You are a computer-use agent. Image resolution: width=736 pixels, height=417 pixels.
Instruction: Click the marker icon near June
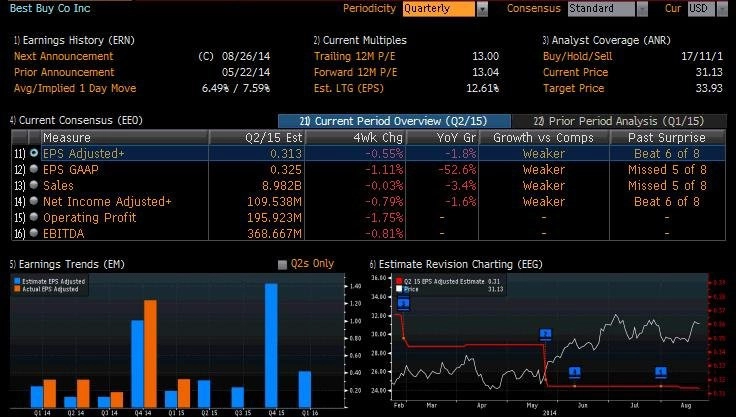[575, 372]
